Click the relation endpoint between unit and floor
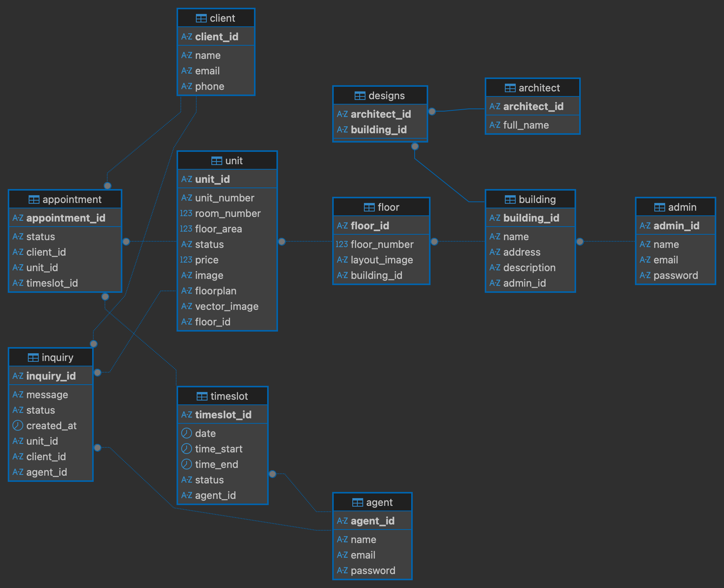The height and width of the screenshot is (588, 724). click(282, 242)
